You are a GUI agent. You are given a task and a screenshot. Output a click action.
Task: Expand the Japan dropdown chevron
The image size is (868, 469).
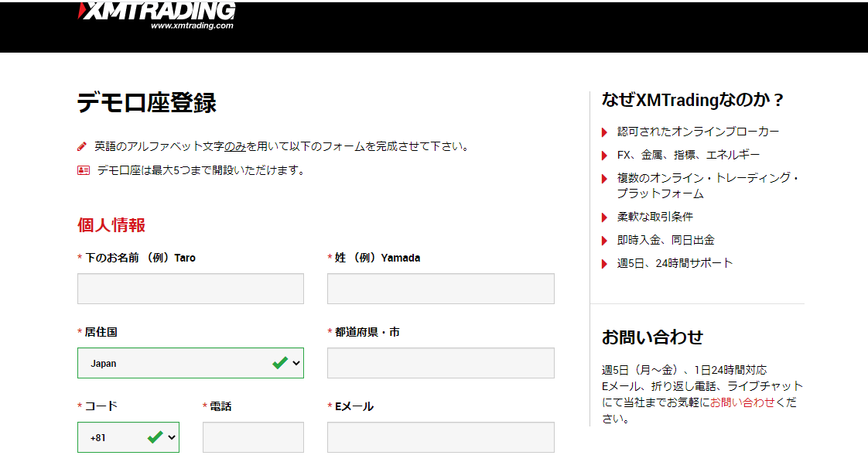tap(295, 361)
